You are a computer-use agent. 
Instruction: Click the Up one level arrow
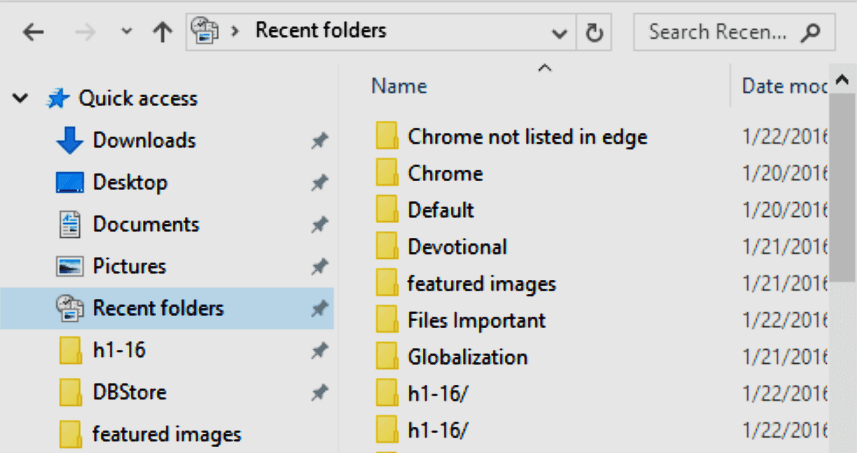[162, 32]
